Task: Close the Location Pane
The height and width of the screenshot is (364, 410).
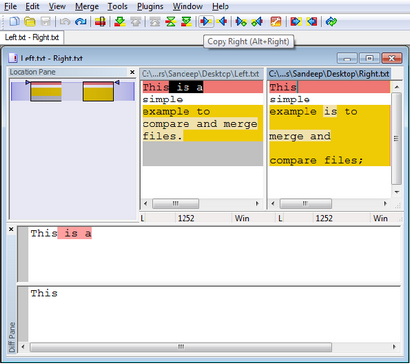Action: 132,72
